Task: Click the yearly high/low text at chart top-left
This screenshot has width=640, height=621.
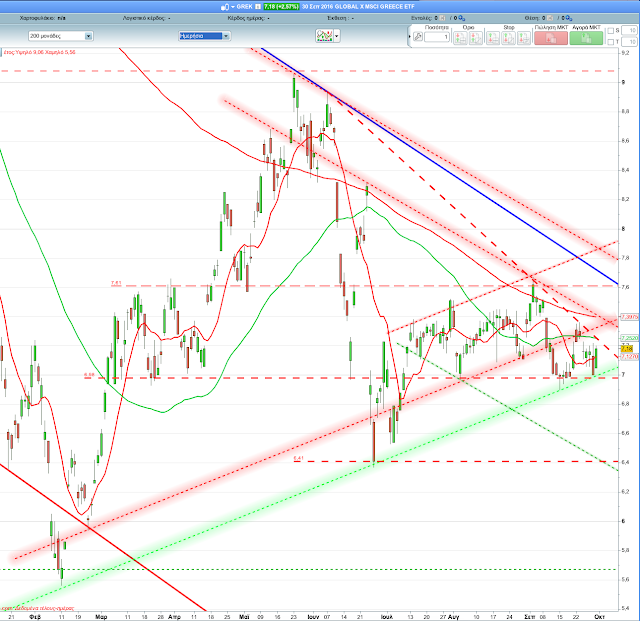Action: [40, 52]
